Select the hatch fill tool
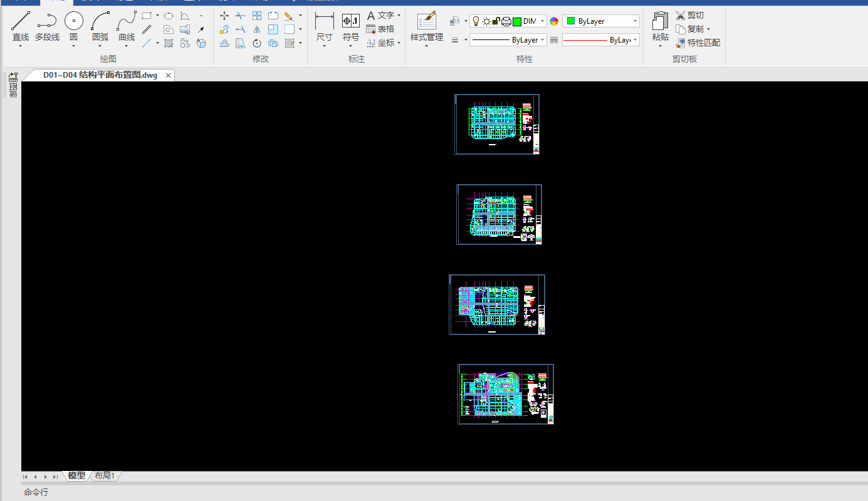The width and height of the screenshot is (868, 501). (x=169, y=43)
